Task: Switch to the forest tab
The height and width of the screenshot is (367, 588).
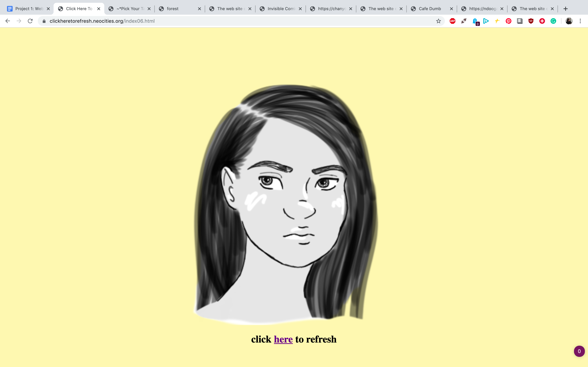Action: pos(173,9)
